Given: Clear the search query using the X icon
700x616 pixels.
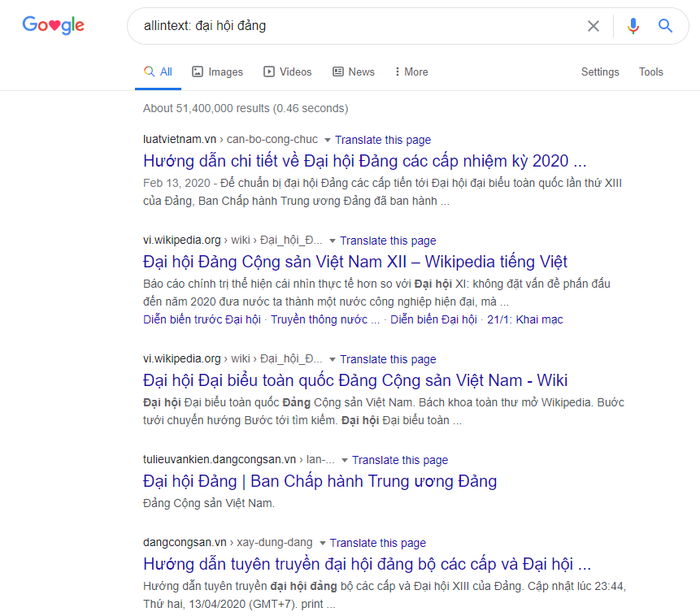Looking at the screenshot, I should (593, 25).
